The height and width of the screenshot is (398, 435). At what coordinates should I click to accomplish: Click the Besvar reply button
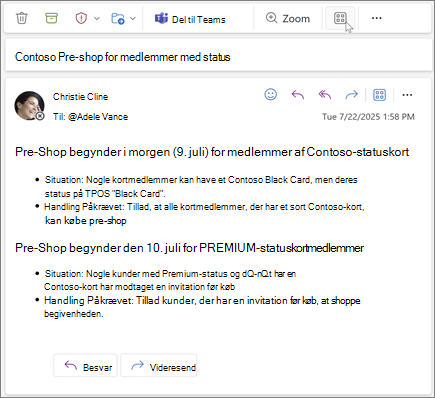click(x=85, y=365)
